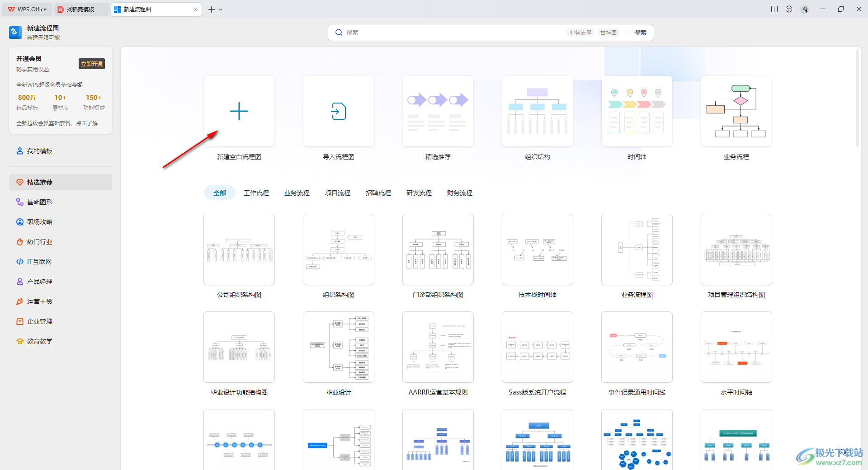
Task: Select 运营干货 sidebar item
Action: (x=61, y=301)
